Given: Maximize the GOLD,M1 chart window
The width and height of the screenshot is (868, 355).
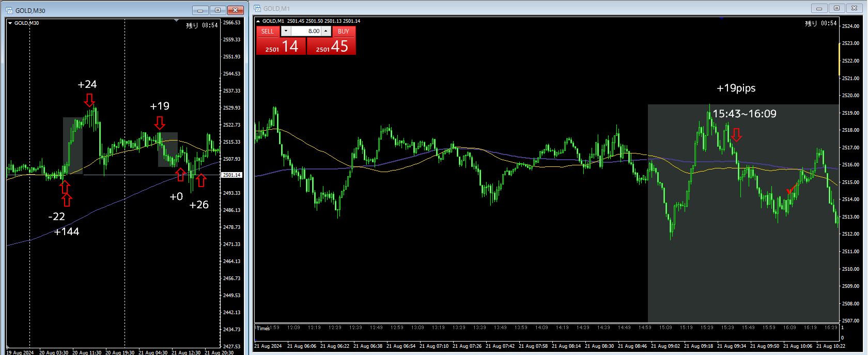Looking at the screenshot, I should pyautogui.click(x=837, y=8).
